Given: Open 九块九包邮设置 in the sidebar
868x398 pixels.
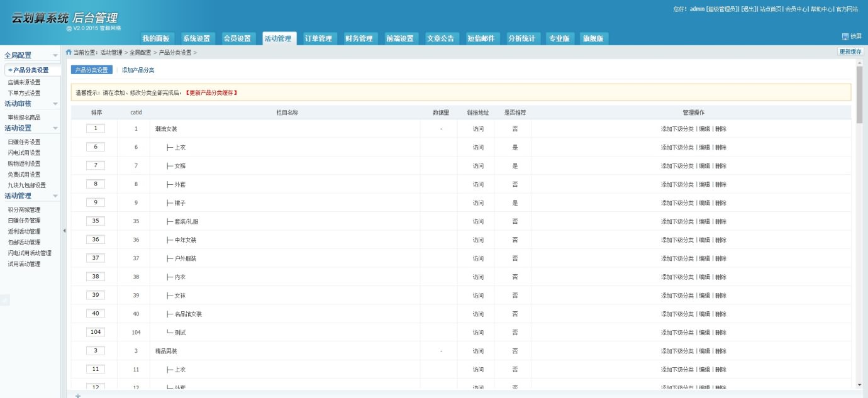Looking at the screenshot, I should tap(26, 185).
